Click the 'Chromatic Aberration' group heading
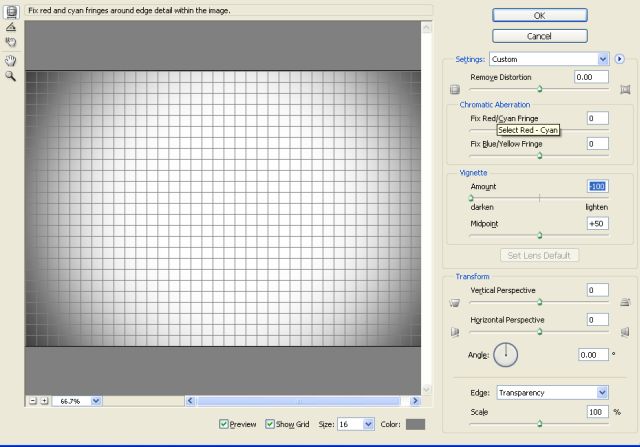 [x=495, y=105]
